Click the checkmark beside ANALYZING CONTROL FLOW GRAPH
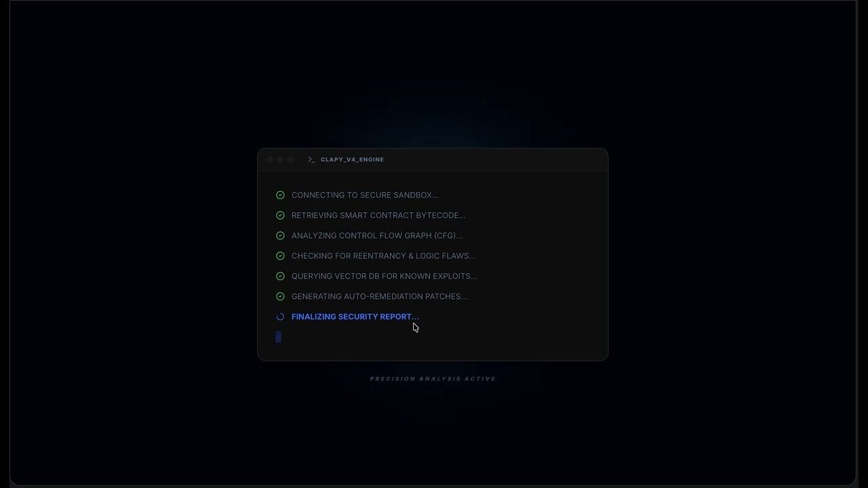The image size is (868, 488). (281, 236)
